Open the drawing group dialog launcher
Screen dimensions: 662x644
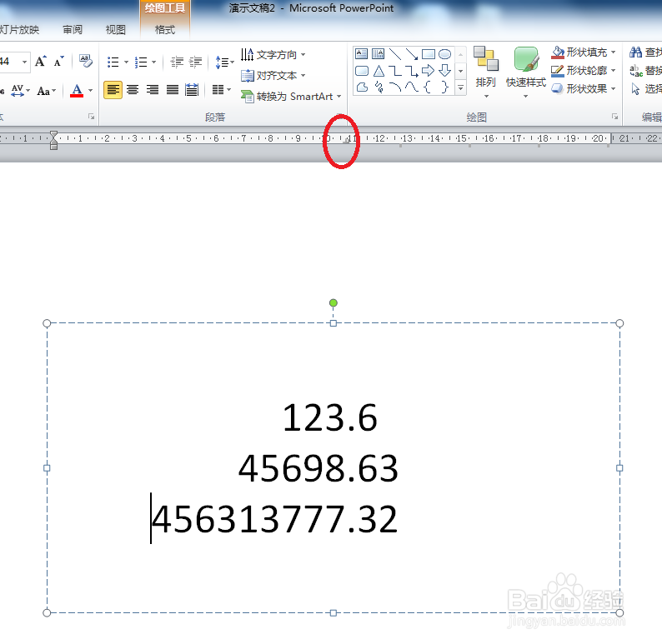pos(614,117)
